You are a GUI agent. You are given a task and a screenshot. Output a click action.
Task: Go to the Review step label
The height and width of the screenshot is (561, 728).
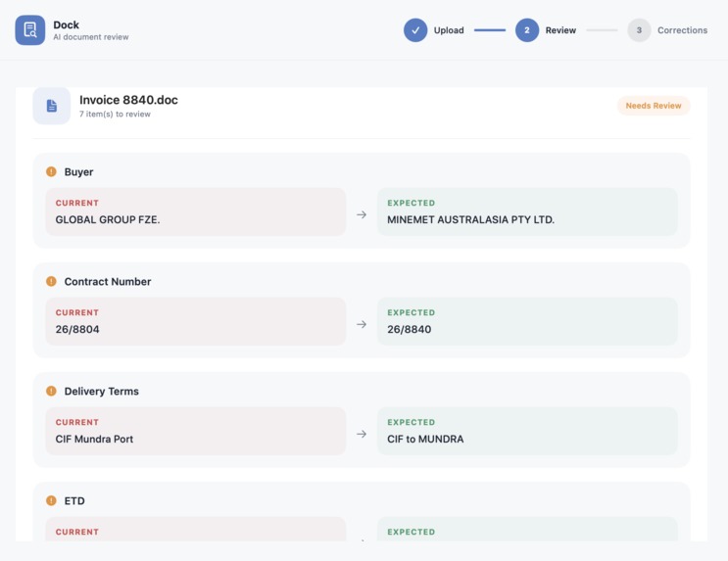click(x=560, y=30)
